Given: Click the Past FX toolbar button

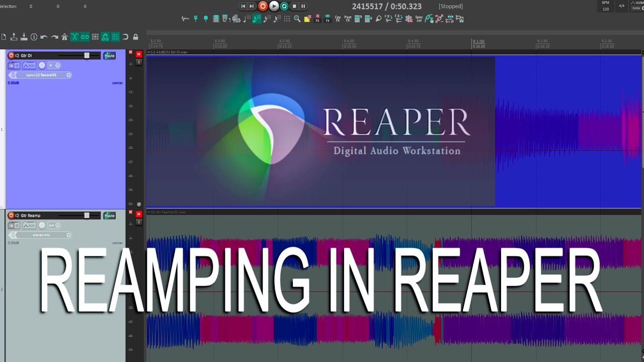Looking at the screenshot, I should [348, 19].
